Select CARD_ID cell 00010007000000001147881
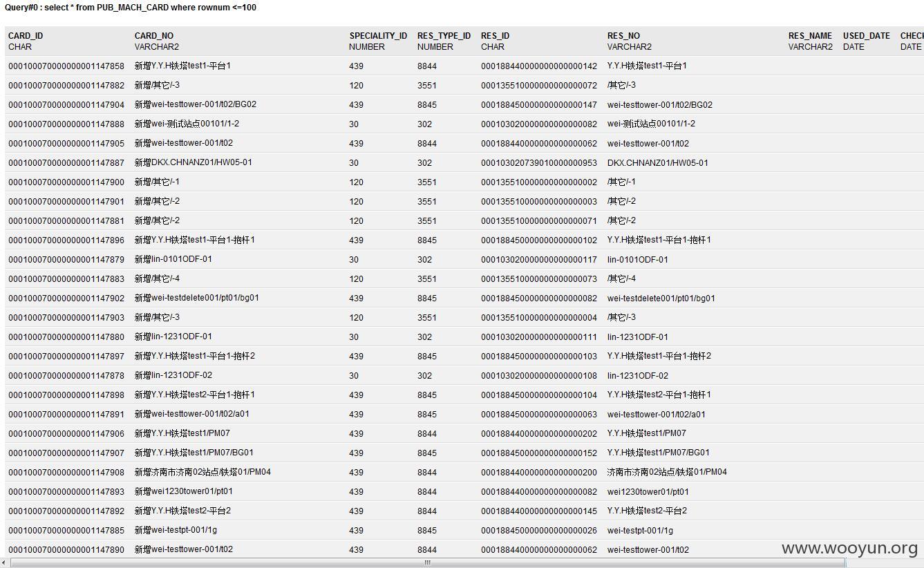This screenshot has height=568, width=924. (66, 221)
